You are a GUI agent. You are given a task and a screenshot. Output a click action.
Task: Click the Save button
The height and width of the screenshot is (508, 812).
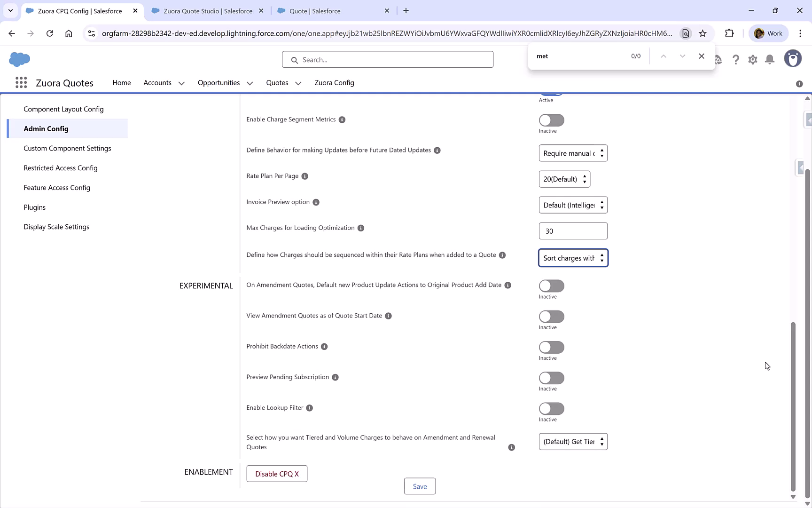420,486
